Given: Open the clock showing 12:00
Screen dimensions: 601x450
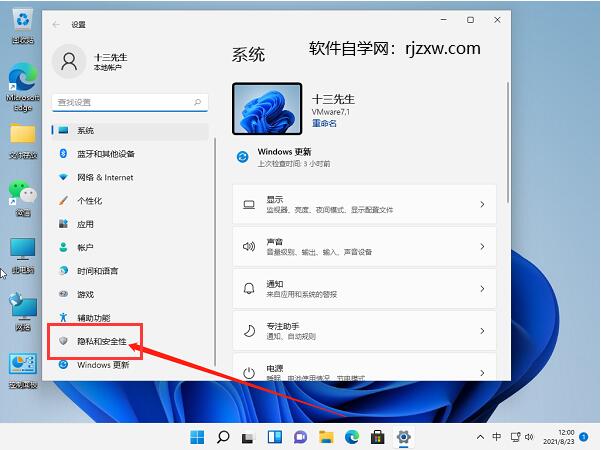Looking at the screenshot, I should point(558,437).
